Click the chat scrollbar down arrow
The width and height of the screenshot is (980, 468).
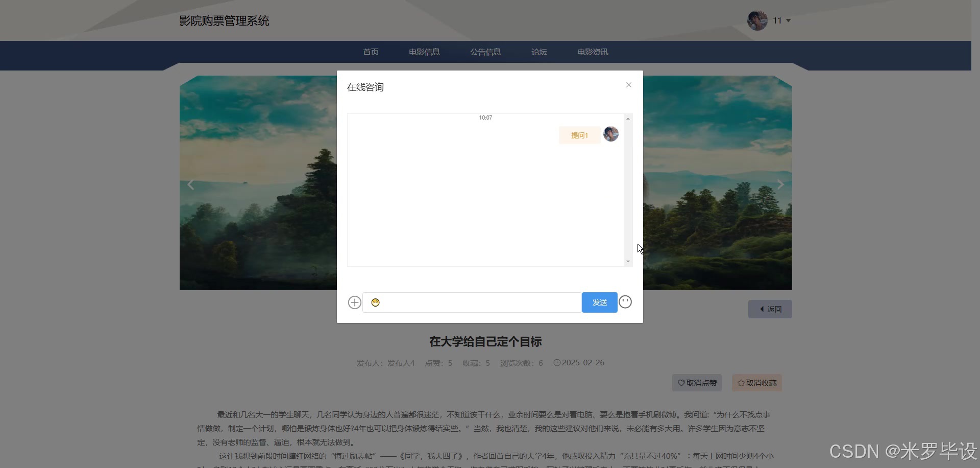[x=628, y=262]
